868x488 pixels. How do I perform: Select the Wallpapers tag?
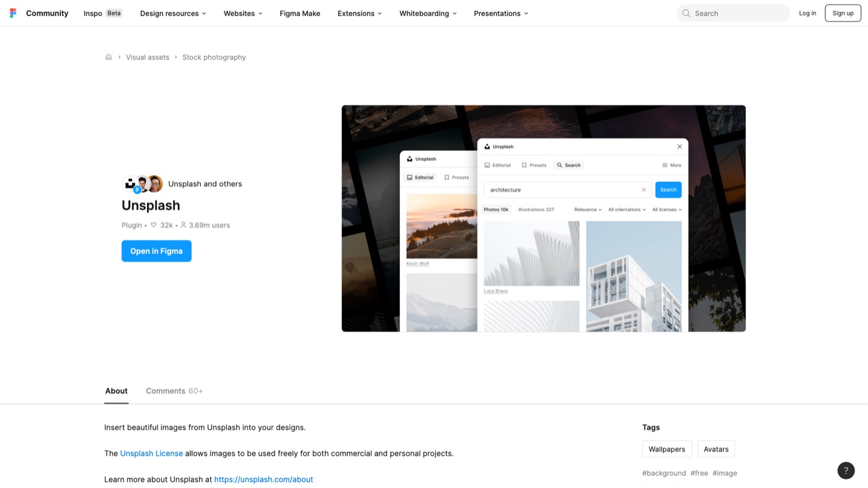pos(666,449)
